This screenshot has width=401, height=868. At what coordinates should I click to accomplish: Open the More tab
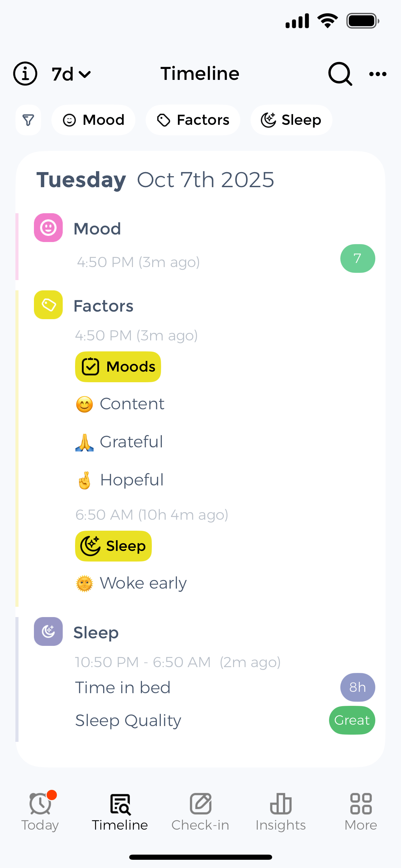point(360,804)
